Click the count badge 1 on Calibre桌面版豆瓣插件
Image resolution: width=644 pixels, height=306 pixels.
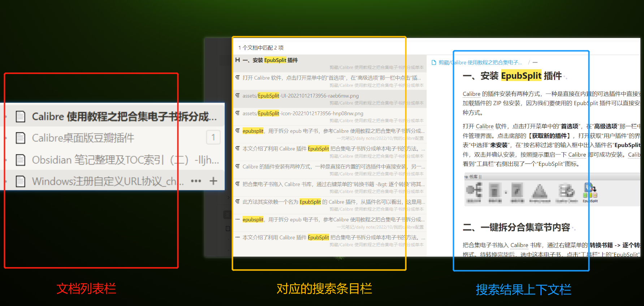coord(213,137)
